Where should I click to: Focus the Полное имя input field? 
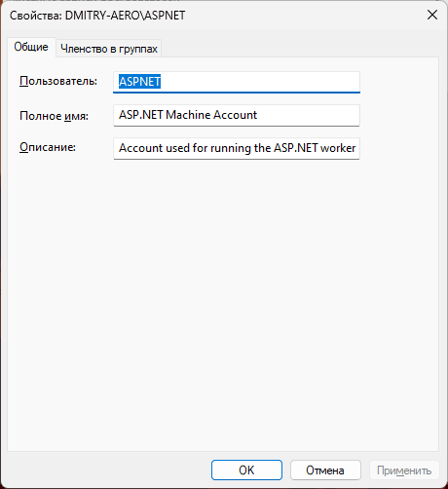237,115
